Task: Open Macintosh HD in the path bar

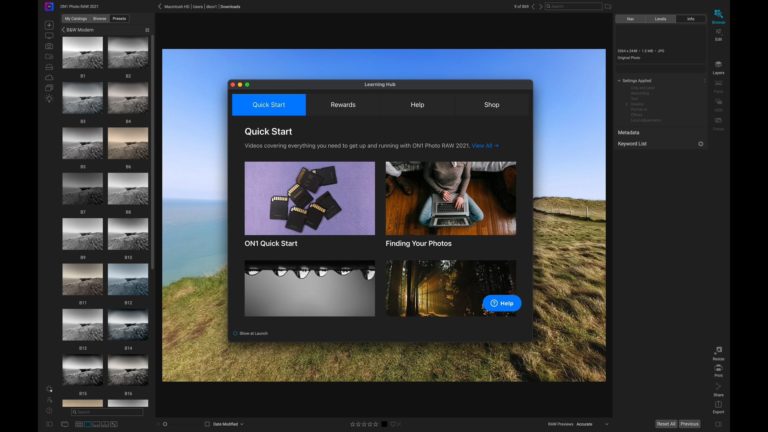Action: tap(177, 7)
